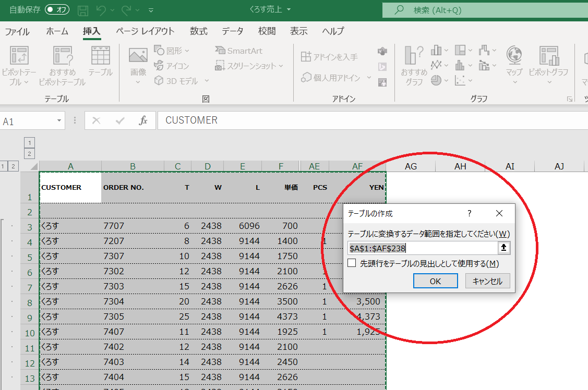Click the ORDER NO. header cell
Image resolution: width=588 pixels, height=390 pixels.
tap(133, 187)
